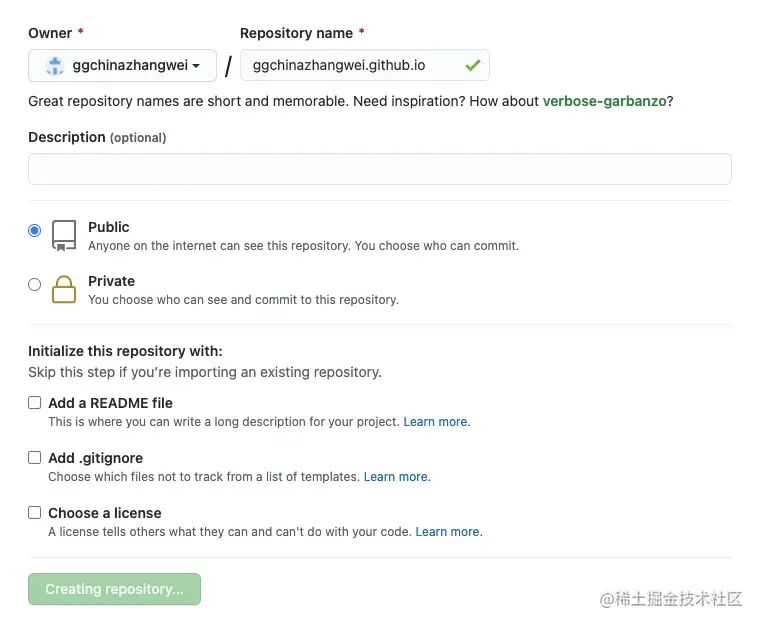Viewport: 761px width, 627px height.
Task: Click the private repository lock icon
Action: (x=64, y=289)
